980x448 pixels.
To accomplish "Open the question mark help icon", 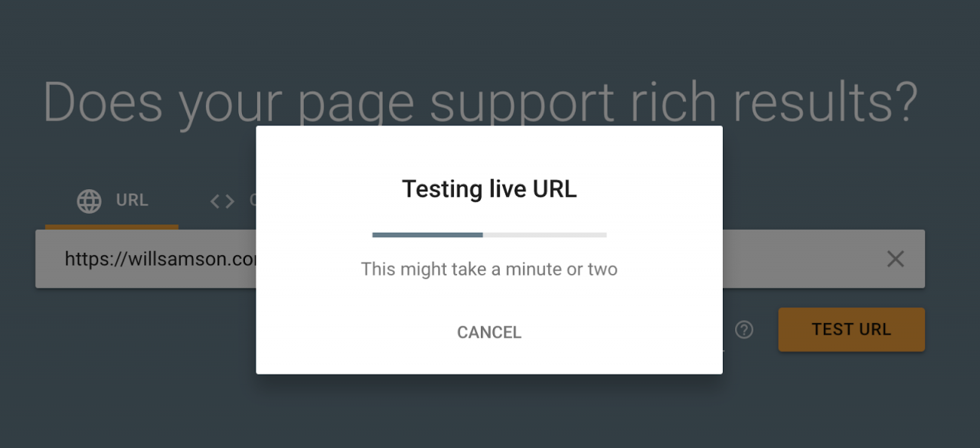I will (x=744, y=330).
